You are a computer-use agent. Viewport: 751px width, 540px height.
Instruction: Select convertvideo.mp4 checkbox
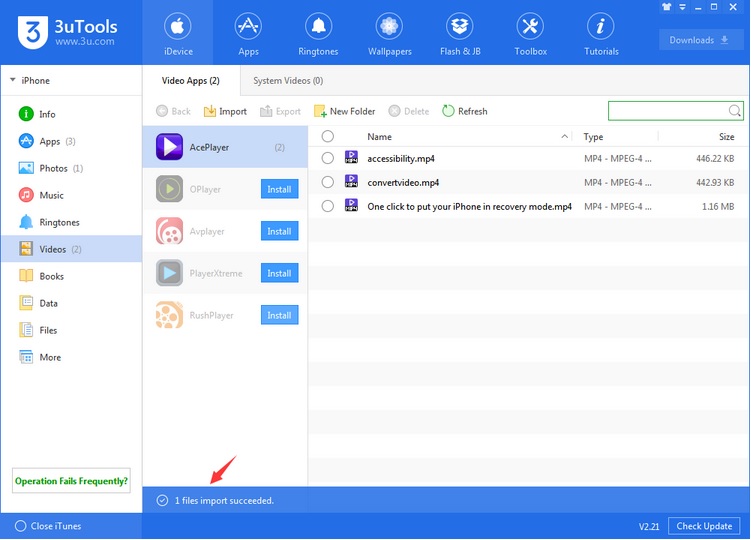(x=328, y=182)
